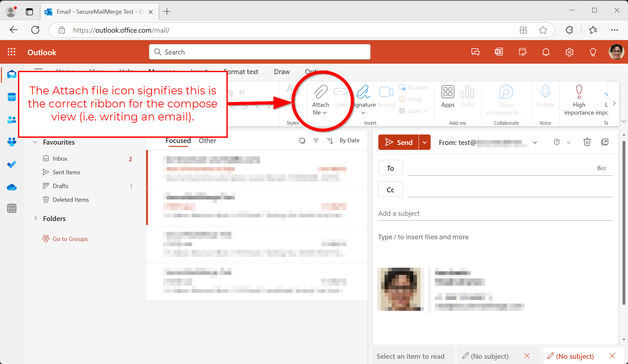
Task: Open Outlook settings gear icon
Action: [x=569, y=52]
